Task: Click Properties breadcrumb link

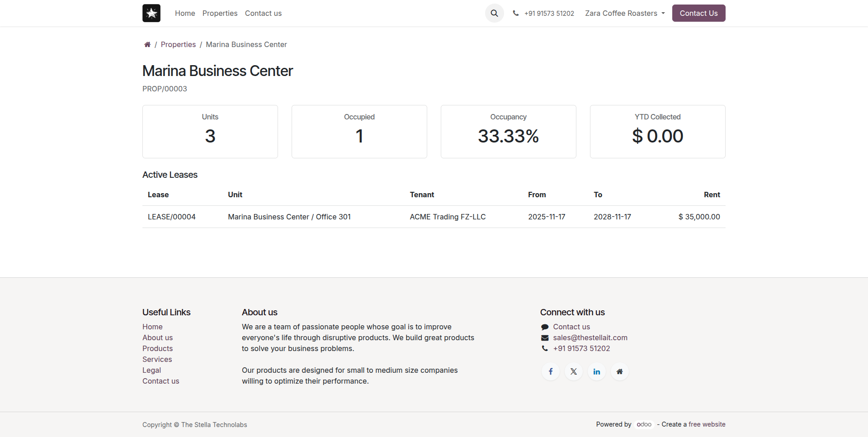Action: pyautogui.click(x=178, y=44)
